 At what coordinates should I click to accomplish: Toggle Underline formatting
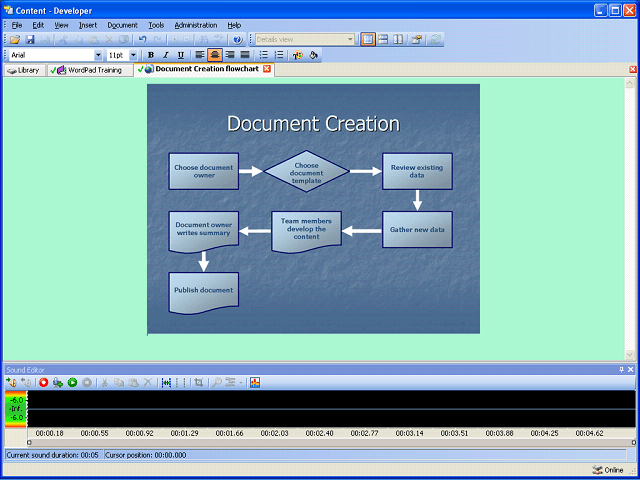point(181,55)
